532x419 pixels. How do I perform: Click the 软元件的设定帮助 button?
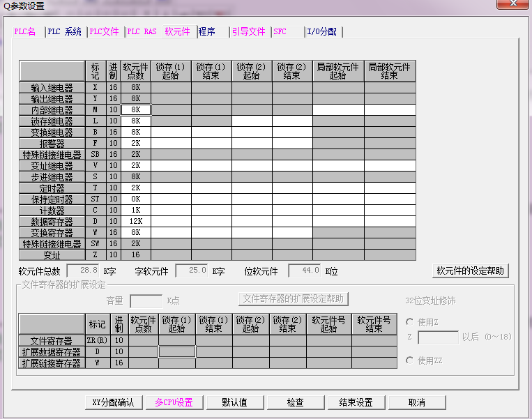pyautogui.click(x=470, y=271)
